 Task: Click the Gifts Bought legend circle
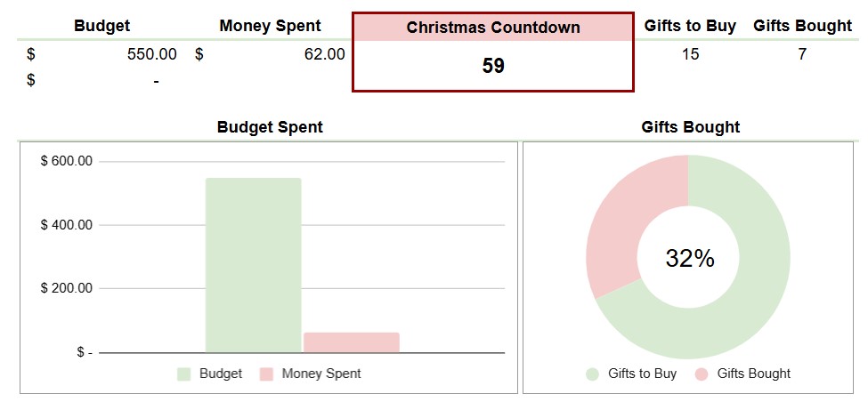point(702,374)
